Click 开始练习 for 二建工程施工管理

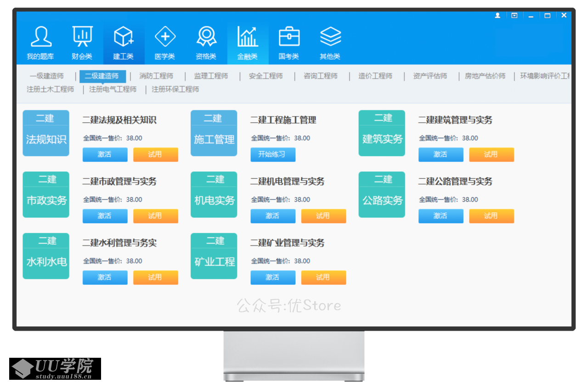point(272,155)
